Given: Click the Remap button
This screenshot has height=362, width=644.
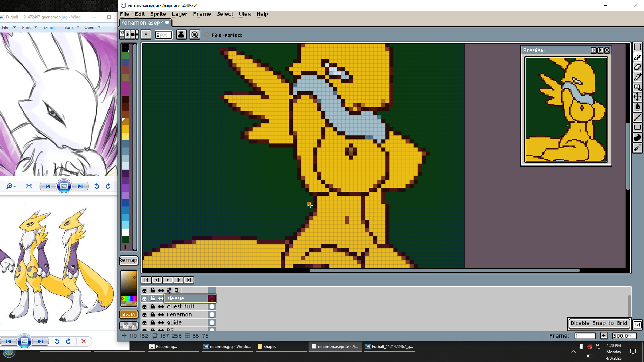Looking at the screenshot, I should pyautogui.click(x=128, y=260).
